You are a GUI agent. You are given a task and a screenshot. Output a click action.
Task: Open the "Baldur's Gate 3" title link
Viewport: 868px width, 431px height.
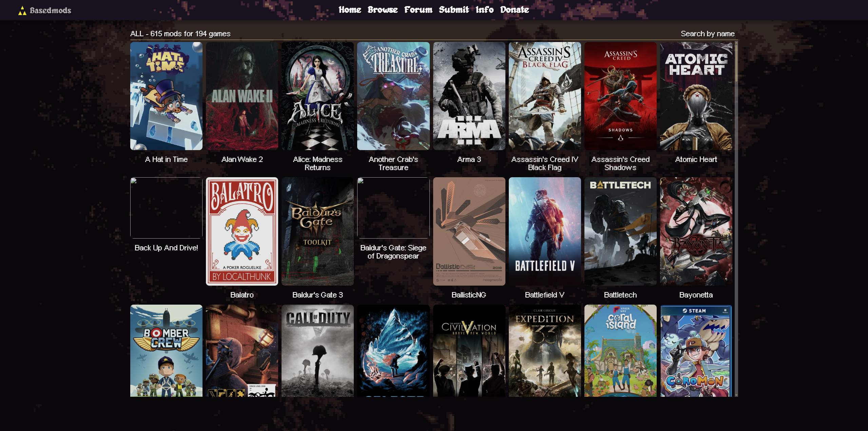317,295
